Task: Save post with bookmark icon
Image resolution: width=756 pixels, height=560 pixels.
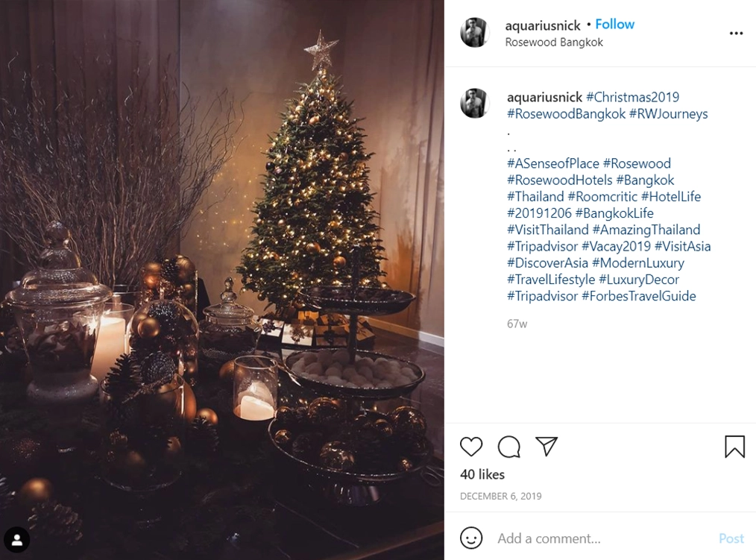Action: point(734,446)
